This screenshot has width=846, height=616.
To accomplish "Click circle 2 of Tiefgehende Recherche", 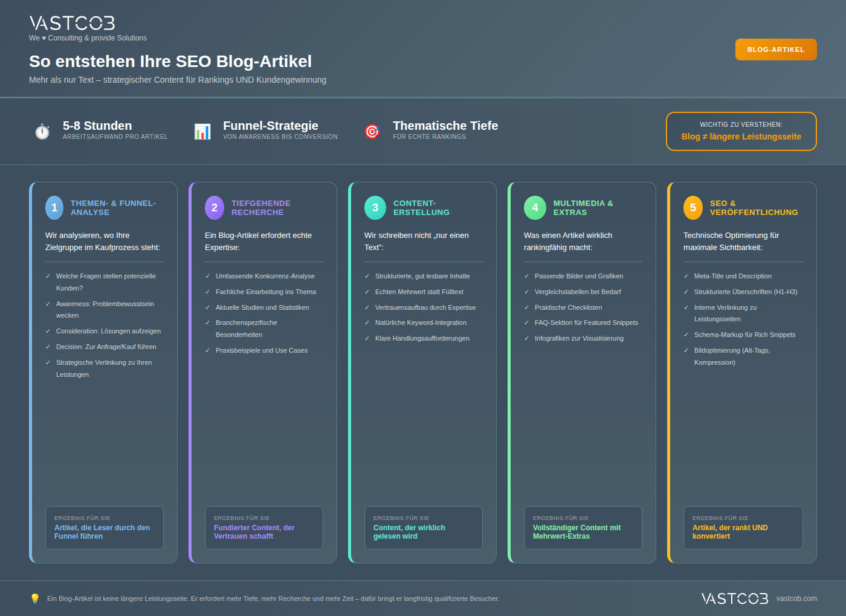I will tap(214, 208).
